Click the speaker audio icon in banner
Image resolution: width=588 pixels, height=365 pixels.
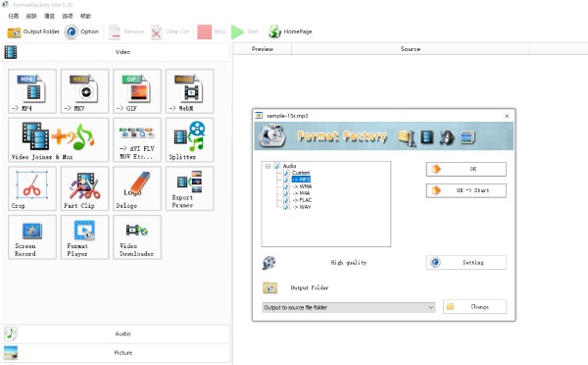[x=447, y=137]
